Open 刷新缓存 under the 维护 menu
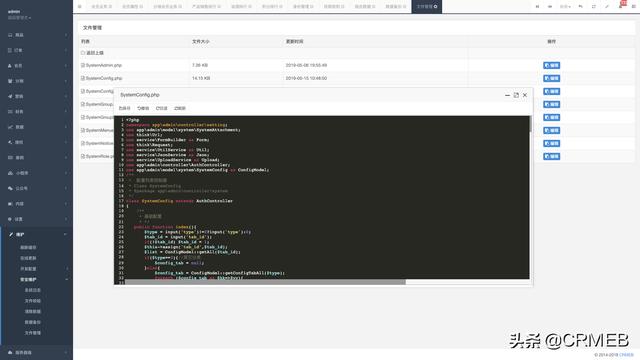 coord(28,247)
